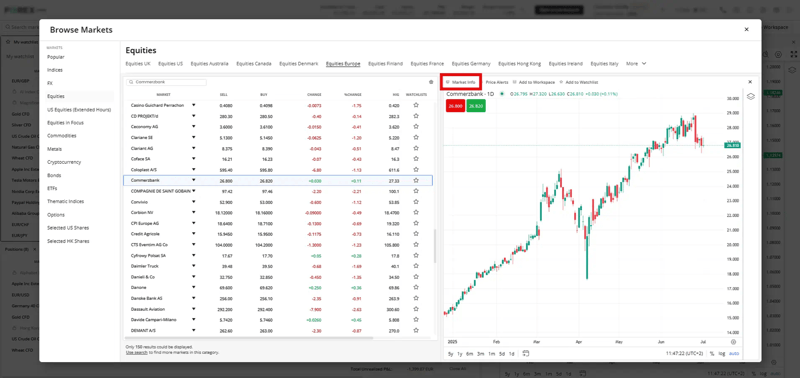Screen dimensions: 800x378
Task: Star the Ceconomy AG row
Action: pos(416,127)
